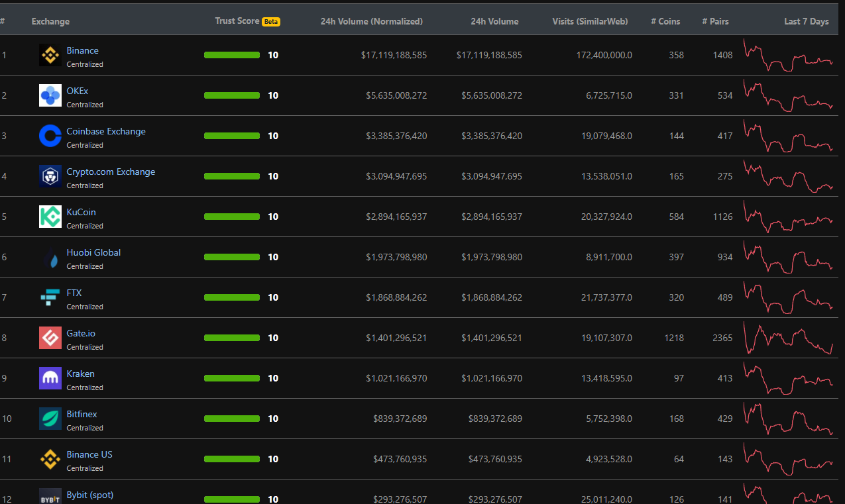Click Binance US visits value 4,923,528.0
The image size is (845, 504).
click(609, 459)
